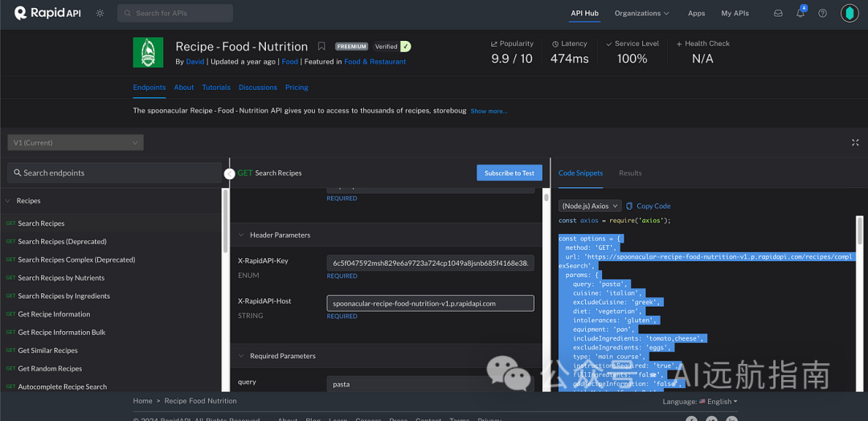Click the query field containing pasta

click(430, 384)
